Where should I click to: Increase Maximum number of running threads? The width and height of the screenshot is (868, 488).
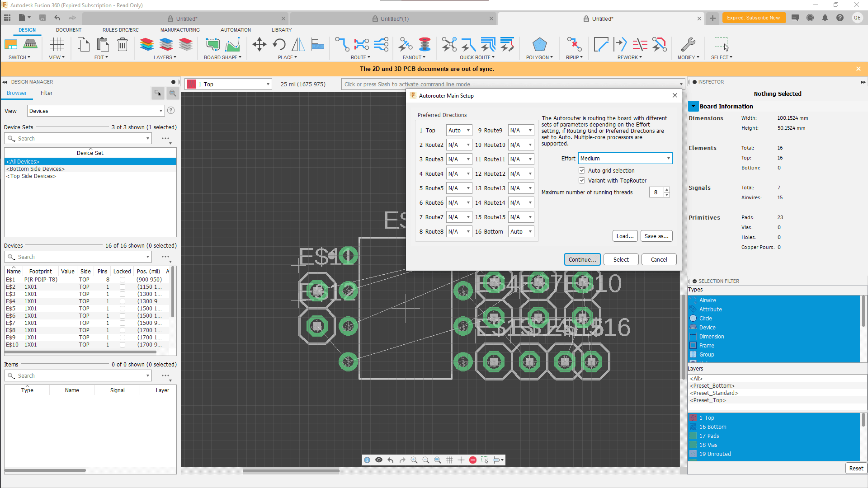[x=667, y=189]
